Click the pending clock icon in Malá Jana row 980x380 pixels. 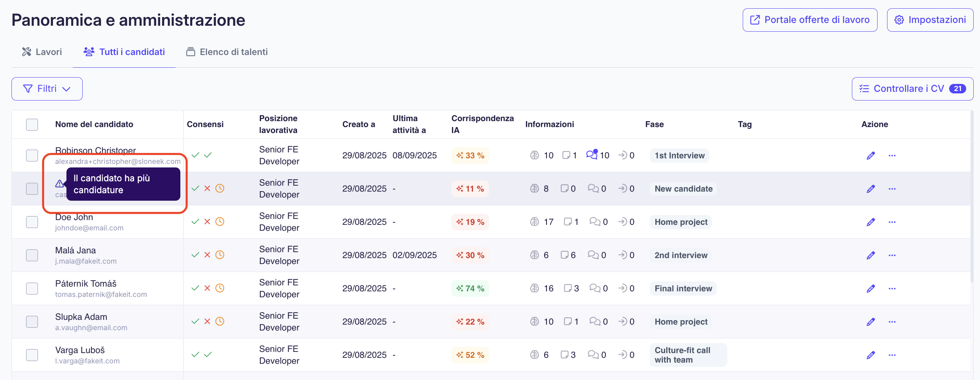220,255
